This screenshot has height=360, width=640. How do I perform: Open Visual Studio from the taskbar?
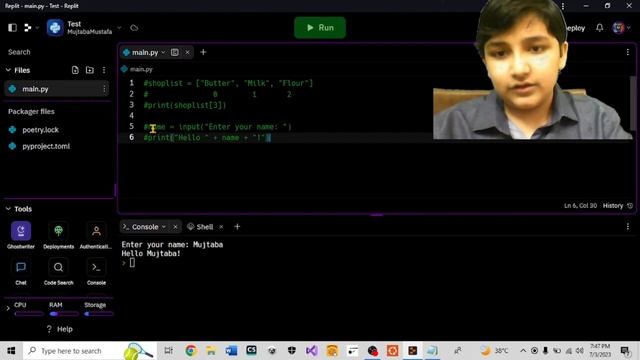311,351
